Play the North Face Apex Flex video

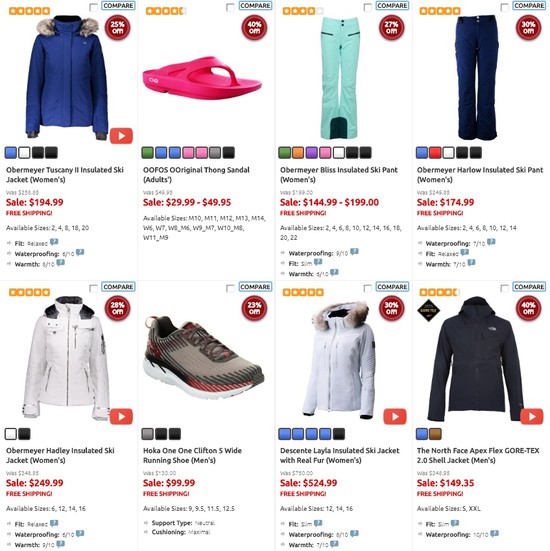click(x=532, y=417)
